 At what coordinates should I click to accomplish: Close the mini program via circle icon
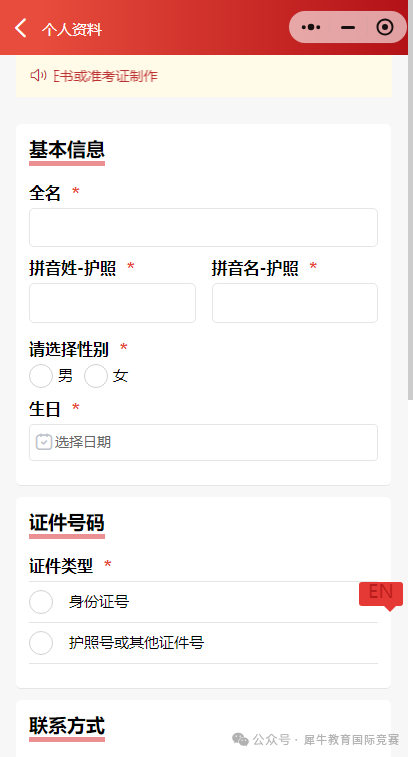(385, 28)
